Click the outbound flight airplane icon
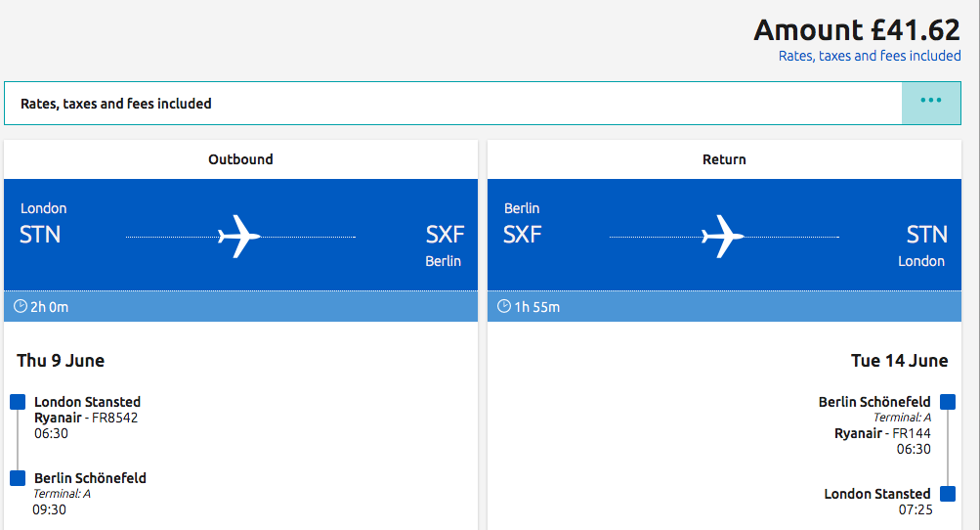Image resolution: width=980 pixels, height=530 pixels. click(x=238, y=237)
